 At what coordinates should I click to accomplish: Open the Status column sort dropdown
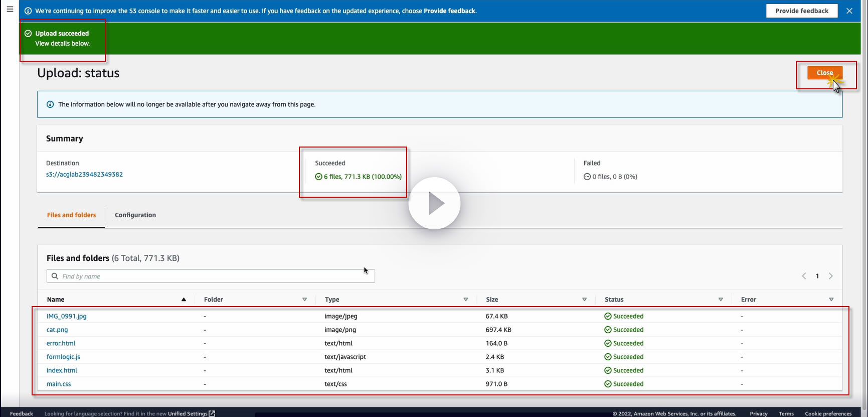tap(721, 300)
